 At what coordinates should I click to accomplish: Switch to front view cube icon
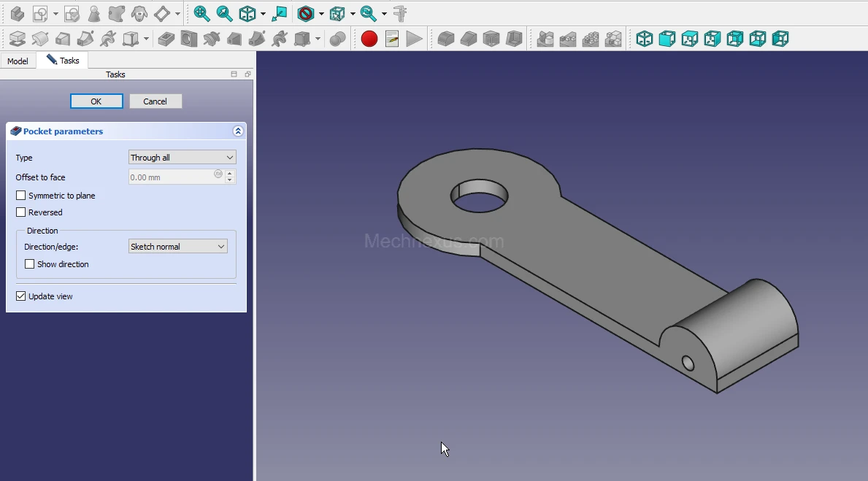click(x=667, y=39)
